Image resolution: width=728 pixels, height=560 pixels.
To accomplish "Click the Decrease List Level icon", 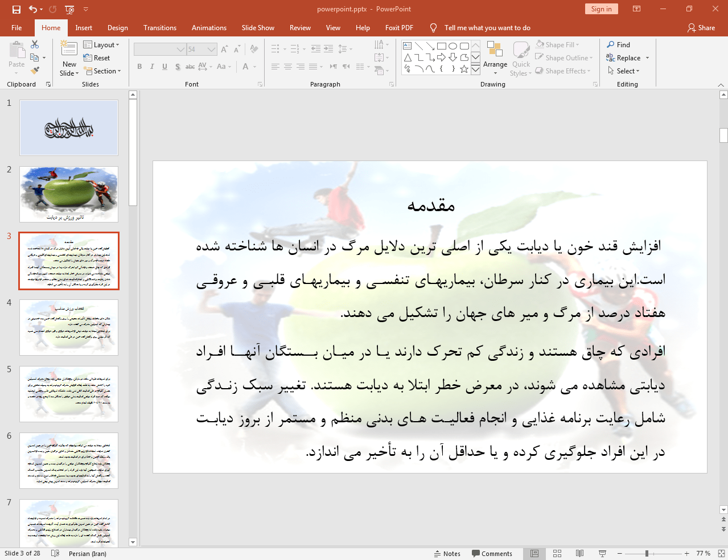I will 316,49.
